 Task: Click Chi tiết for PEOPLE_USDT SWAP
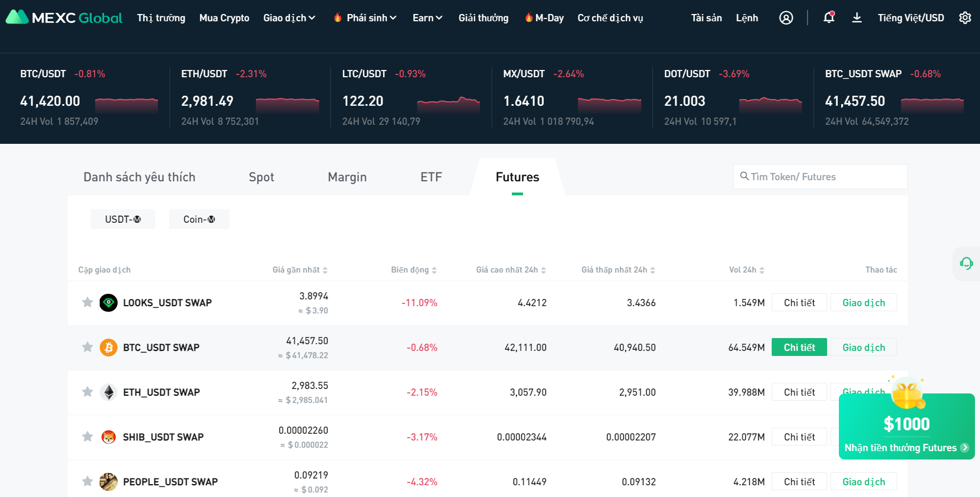pyautogui.click(x=799, y=482)
